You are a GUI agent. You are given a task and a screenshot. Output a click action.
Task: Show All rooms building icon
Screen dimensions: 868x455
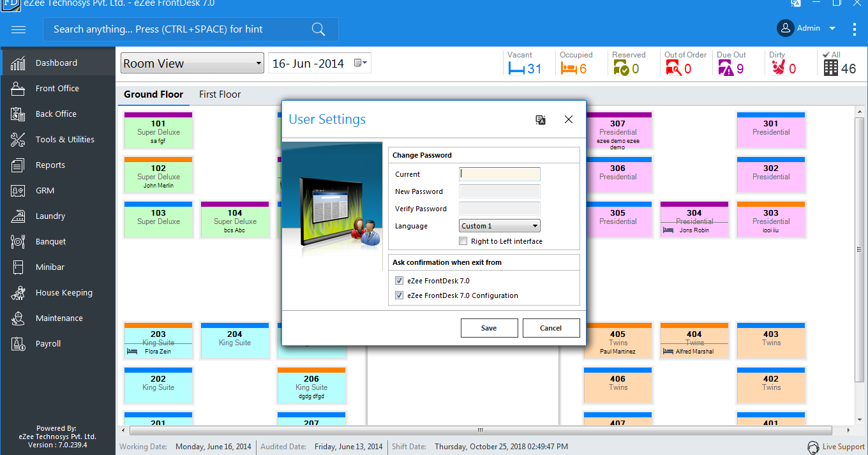tap(830, 68)
